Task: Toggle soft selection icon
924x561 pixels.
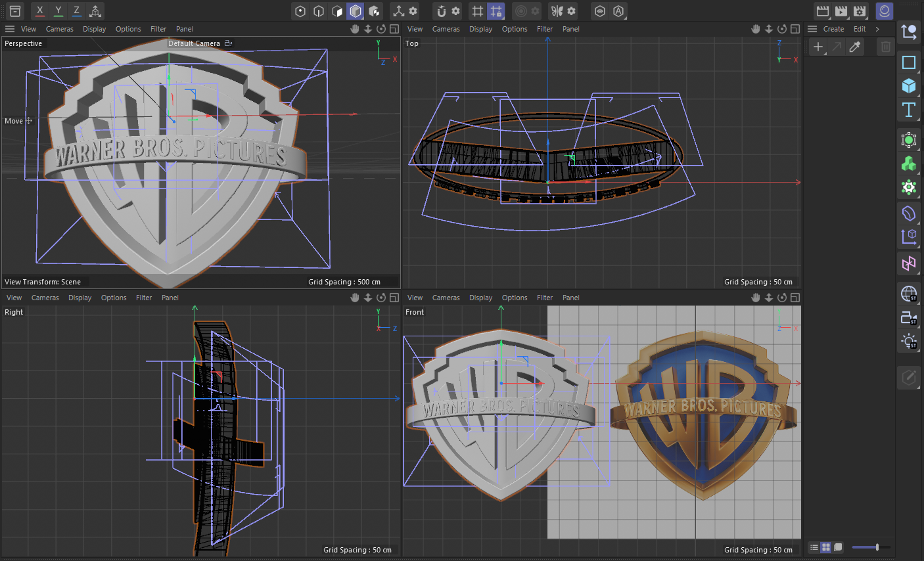Action: [521, 11]
